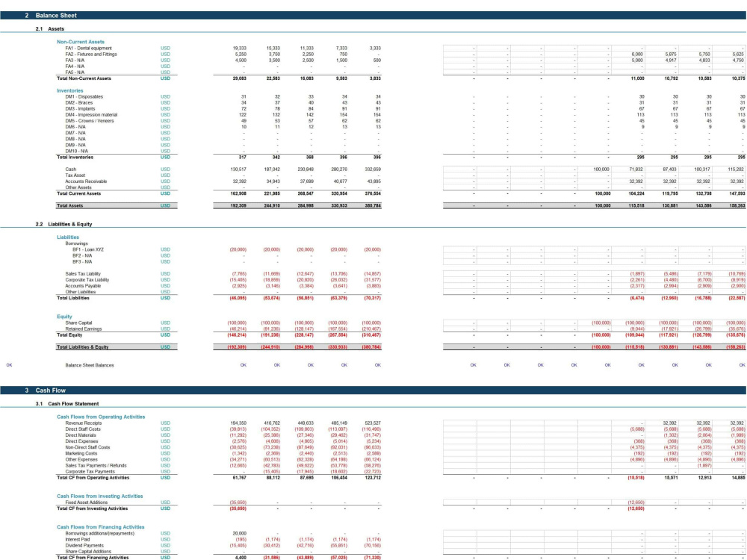Select the Share Capital Additions row label
747x560 pixels.
pos(87,552)
